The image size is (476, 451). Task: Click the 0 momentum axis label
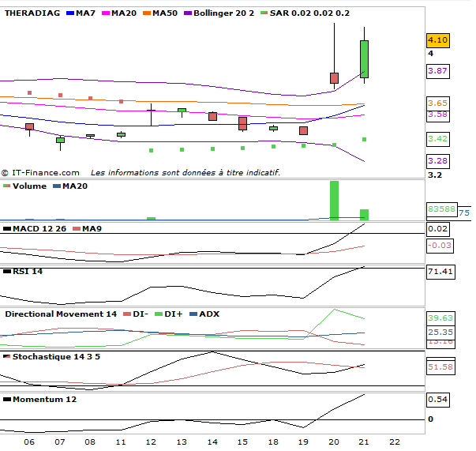coord(430,419)
